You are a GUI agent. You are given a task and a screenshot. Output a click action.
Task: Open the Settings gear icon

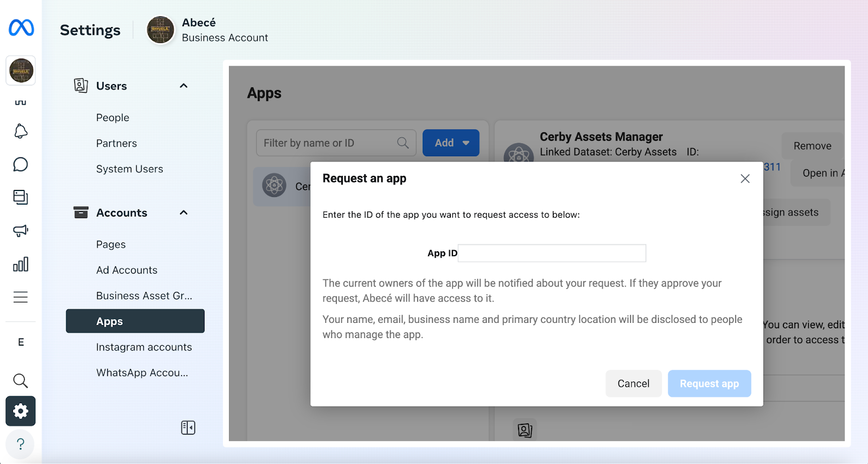[x=21, y=411]
